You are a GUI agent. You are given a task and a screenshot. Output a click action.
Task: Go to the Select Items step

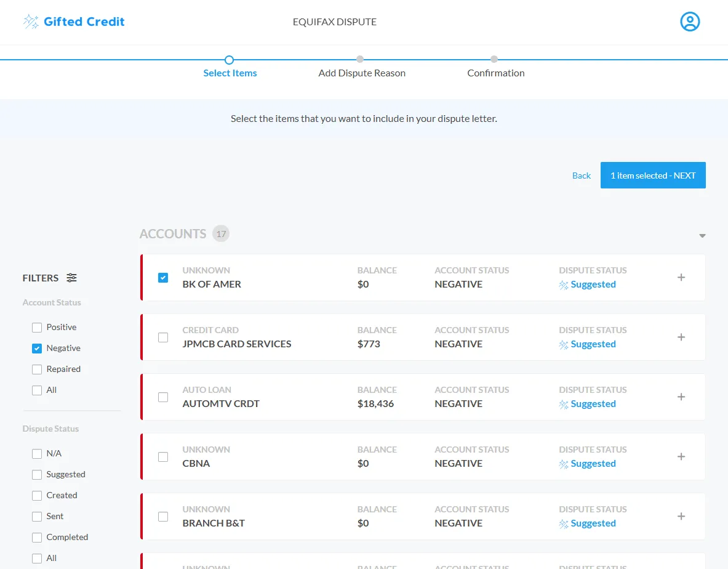[x=230, y=73]
